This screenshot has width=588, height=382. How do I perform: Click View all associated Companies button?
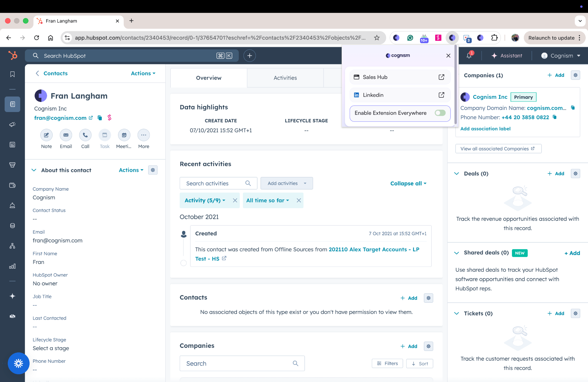pos(498,149)
